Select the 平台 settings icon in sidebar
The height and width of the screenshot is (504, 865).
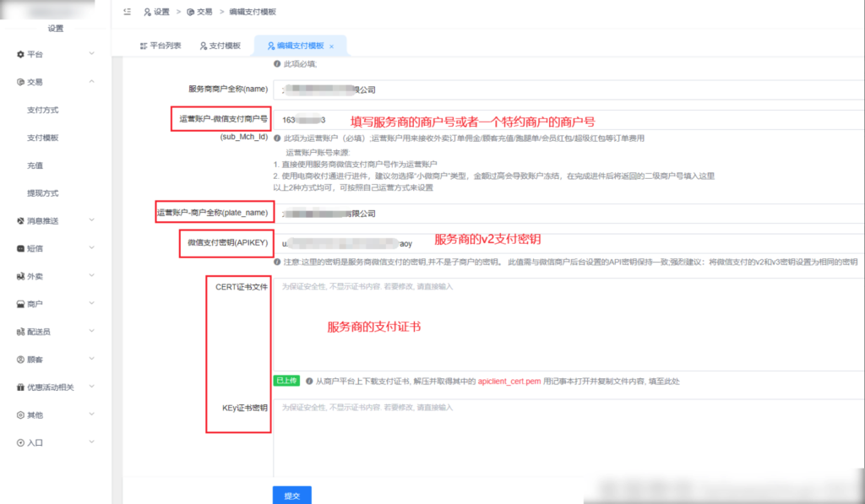[19, 54]
